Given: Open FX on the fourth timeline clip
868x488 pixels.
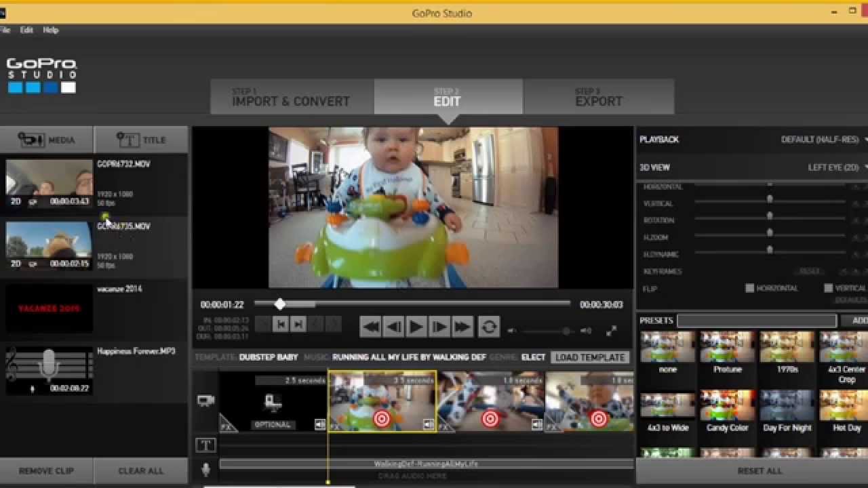Looking at the screenshot, I should 553,426.
